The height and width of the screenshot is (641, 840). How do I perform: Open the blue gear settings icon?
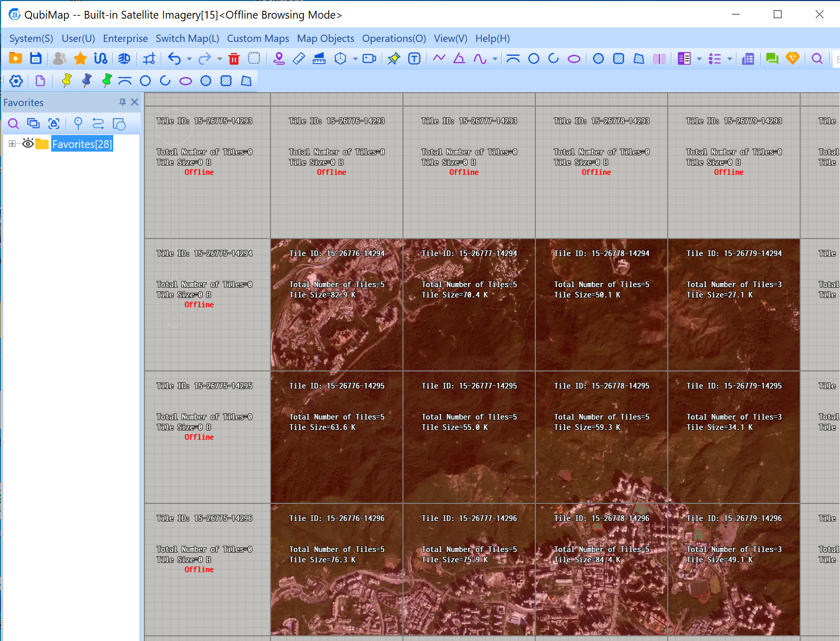coord(16,81)
